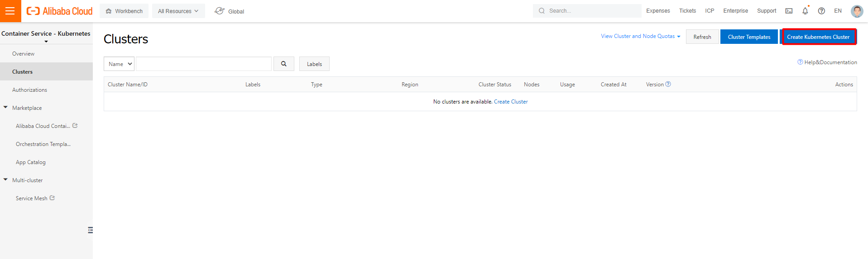Open the Enterprise menu
Viewport: 868px width, 259px height.
(x=735, y=11)
